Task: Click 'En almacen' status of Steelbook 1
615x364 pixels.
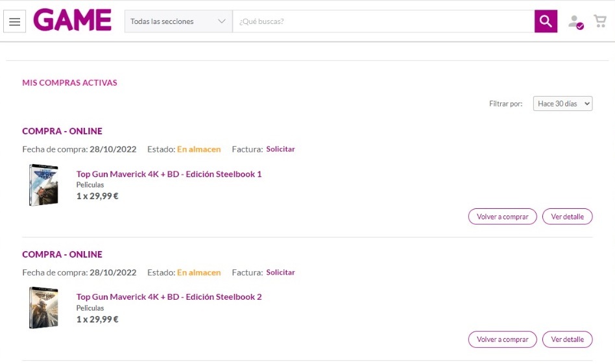Action: tap(199, 149)
